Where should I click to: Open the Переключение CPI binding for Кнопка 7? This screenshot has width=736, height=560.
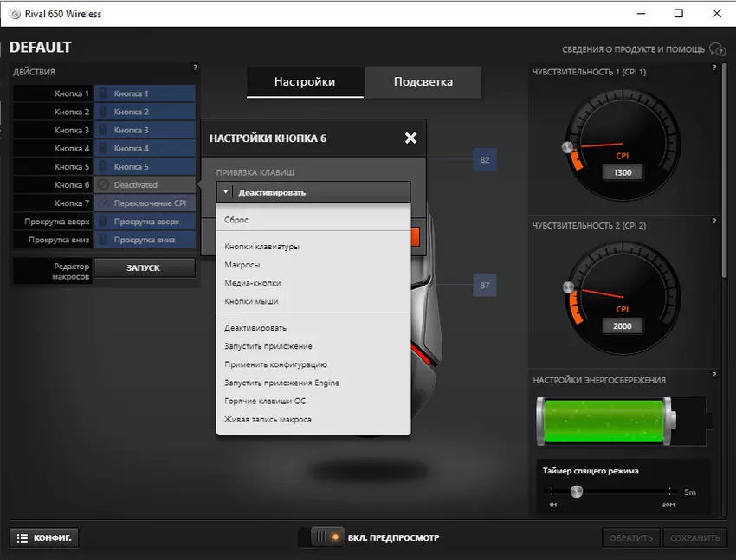point(144,203)
